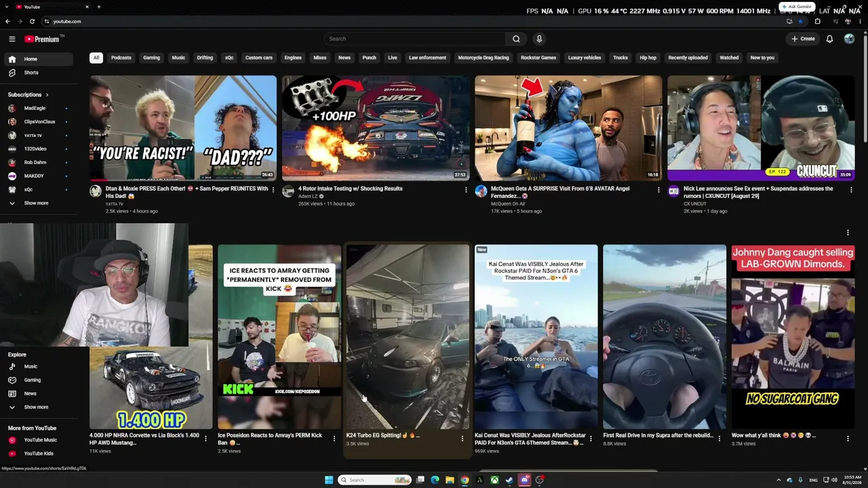
Task: Go to Home in the sidebar
Action: [x=37, y=59]
